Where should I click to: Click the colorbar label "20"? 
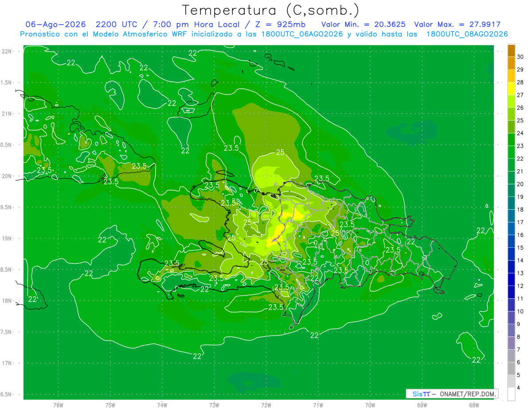point(520,184)
